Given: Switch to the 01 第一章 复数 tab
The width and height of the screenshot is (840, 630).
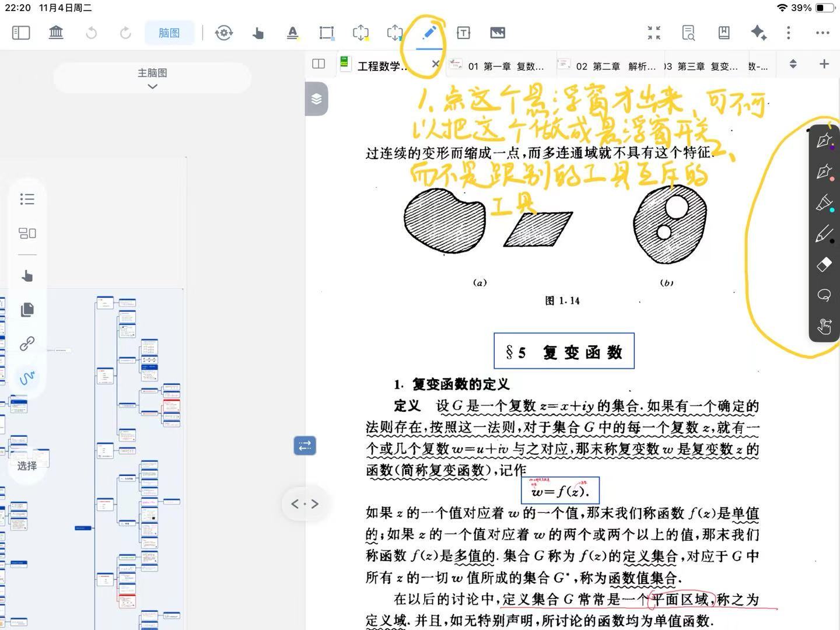Looking at the screenshot, I should pyautogui.click(x=499, y=66).
